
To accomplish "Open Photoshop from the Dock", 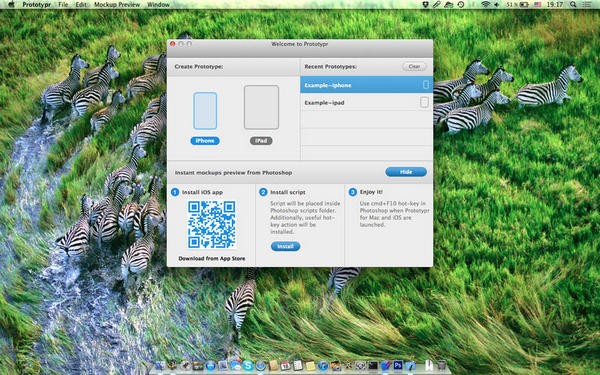I will coord(398,365).
